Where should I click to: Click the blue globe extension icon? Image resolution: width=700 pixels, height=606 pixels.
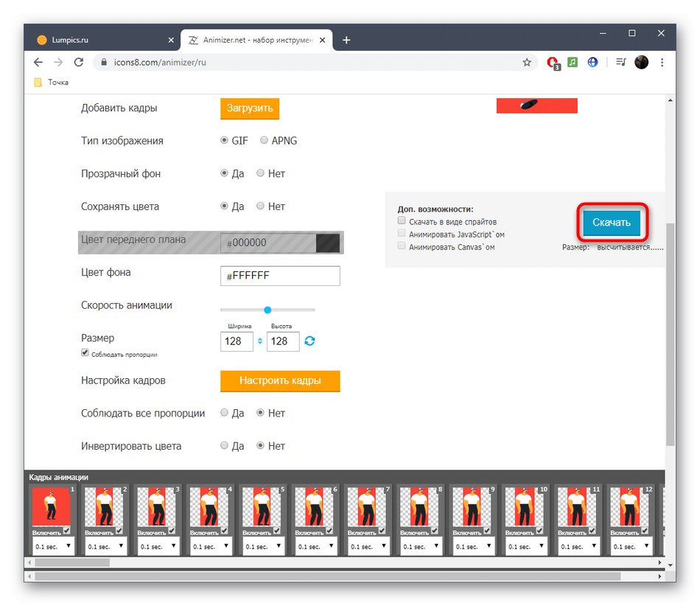point(592,62)
